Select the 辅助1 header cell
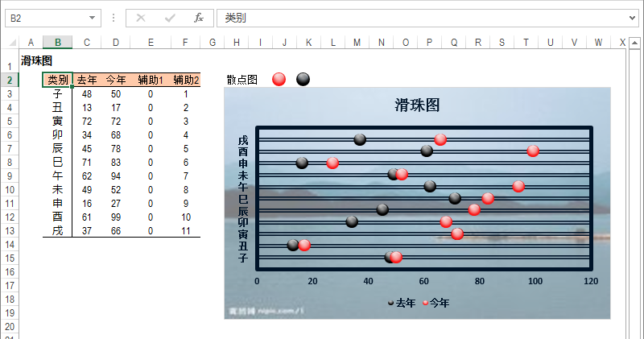 point(151,80)
